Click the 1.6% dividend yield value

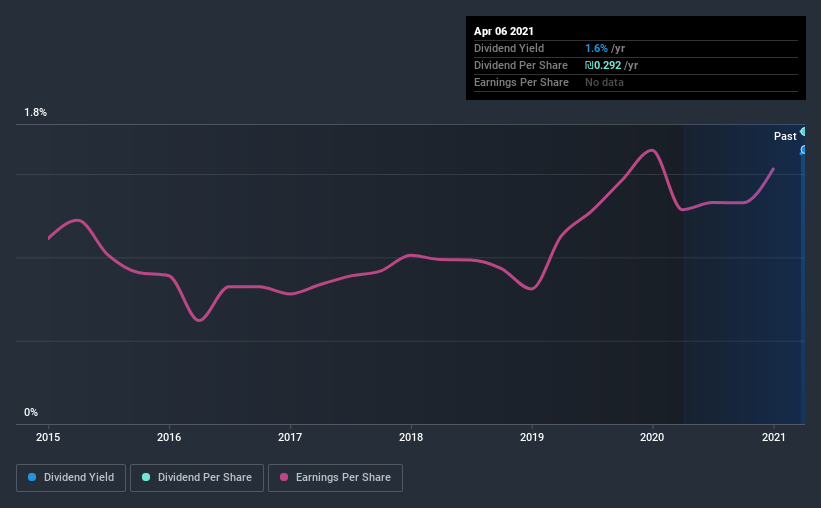click(596, 48)
